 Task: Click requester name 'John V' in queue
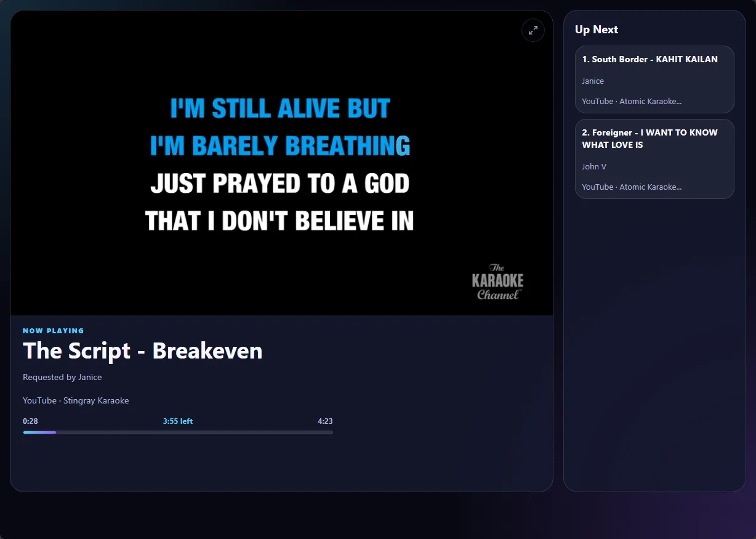594,166
